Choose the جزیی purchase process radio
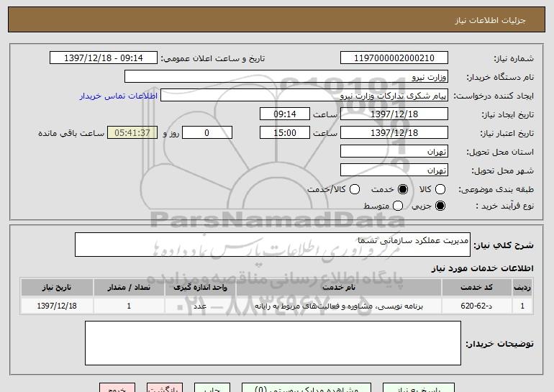Screen dimensions: 554x392 [x=440, y=206]
